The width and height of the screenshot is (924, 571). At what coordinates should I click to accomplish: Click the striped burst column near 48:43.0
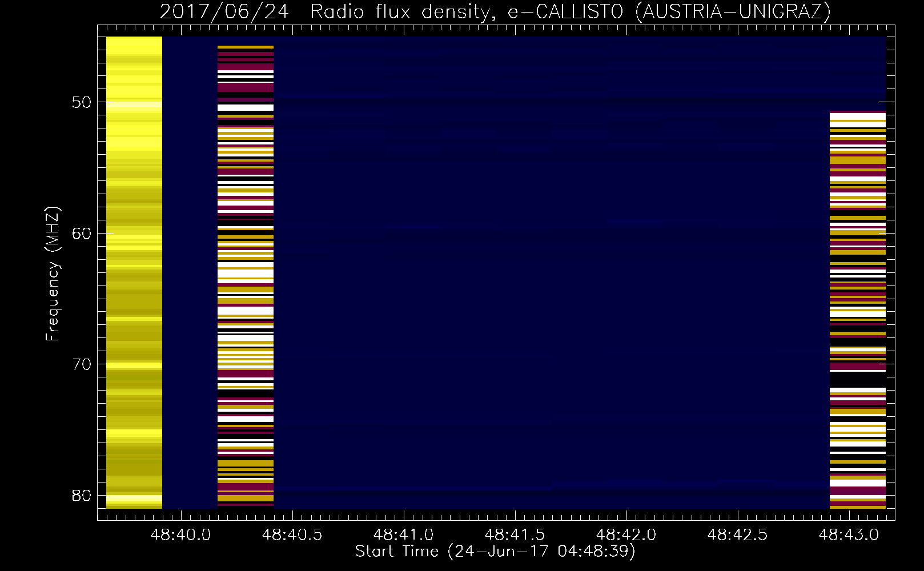pos(858,309)
